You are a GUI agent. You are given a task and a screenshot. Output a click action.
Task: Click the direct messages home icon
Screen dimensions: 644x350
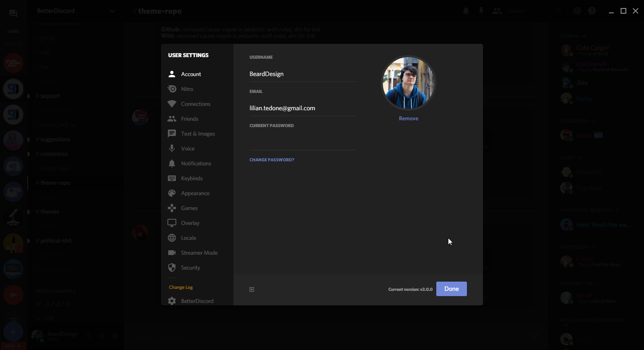(x=13, y=14)
